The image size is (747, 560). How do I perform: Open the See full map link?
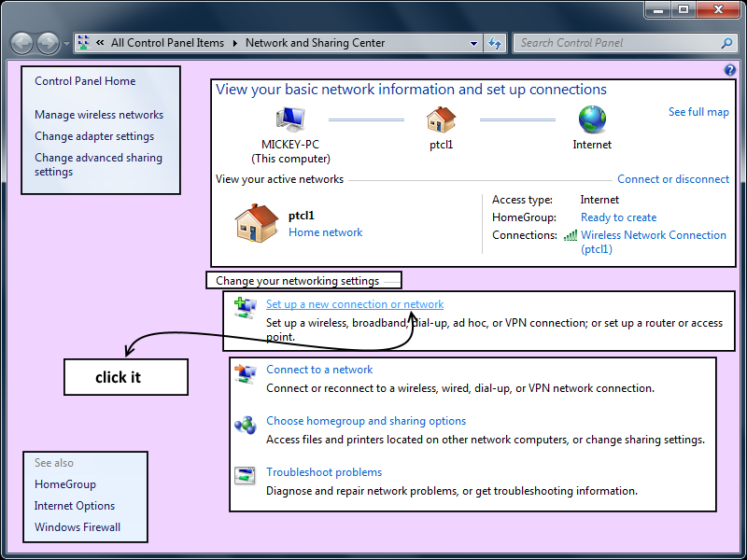point(698,112)
